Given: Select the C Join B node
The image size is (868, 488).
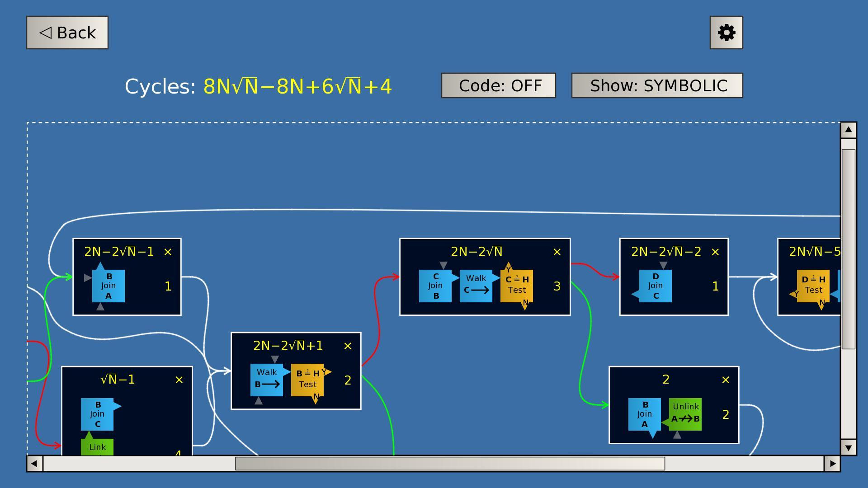Looking at the screenshot, I should (x=435, y=286).
